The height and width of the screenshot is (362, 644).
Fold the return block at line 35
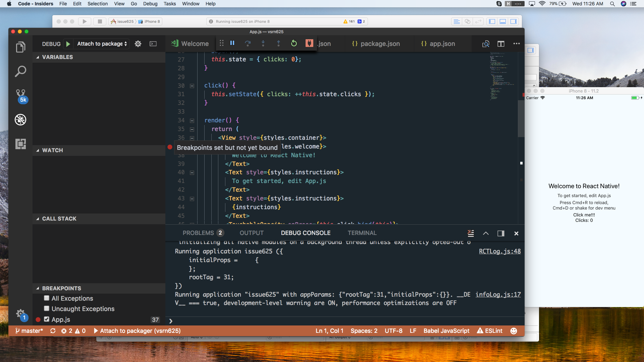click(192, 129)
